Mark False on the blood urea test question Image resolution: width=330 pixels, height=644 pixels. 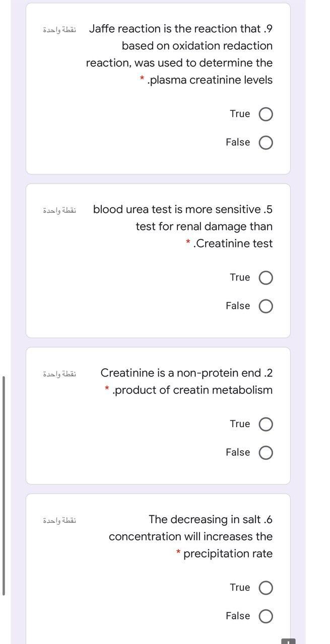click(266, 306)
